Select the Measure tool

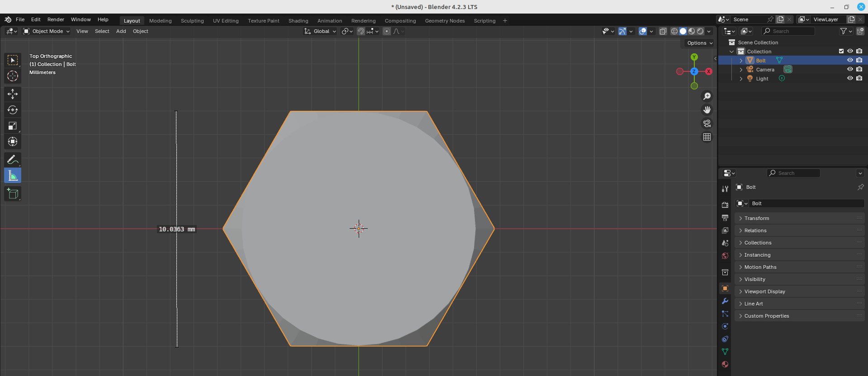[x=13, y=175]
